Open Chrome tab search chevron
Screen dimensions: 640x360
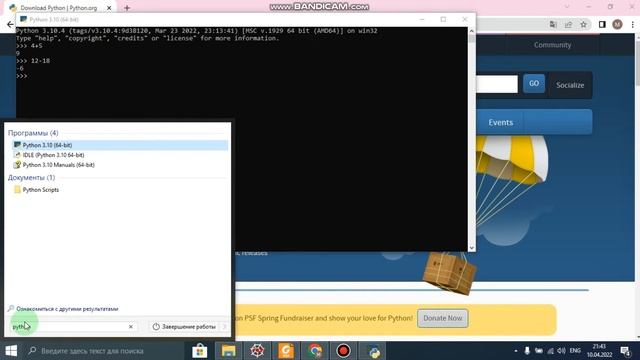click(567, 7)
